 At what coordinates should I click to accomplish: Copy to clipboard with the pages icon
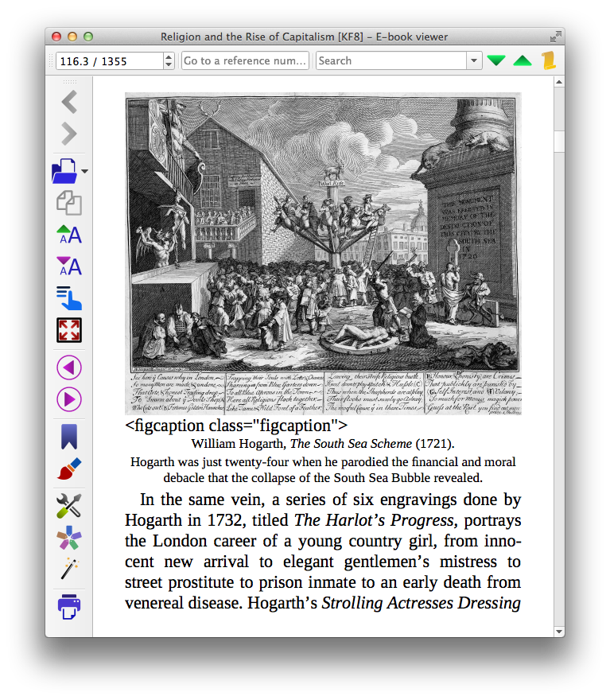pos(69,203)
